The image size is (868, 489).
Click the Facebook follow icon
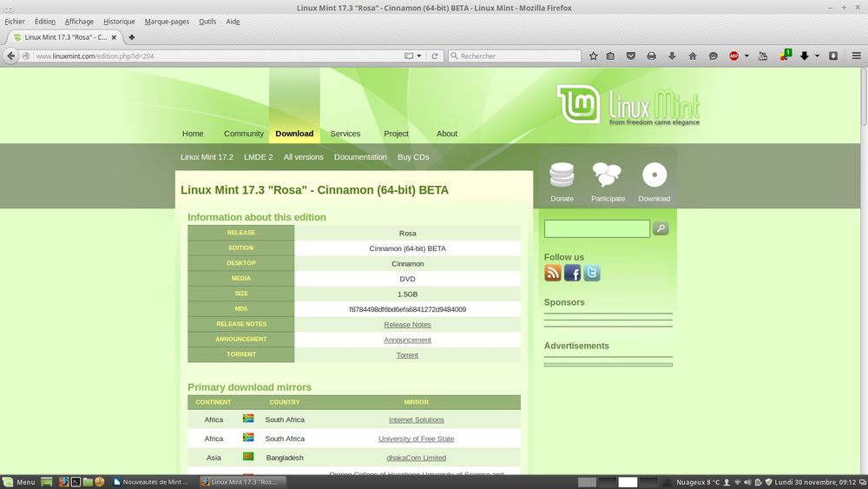coord(572,274)
